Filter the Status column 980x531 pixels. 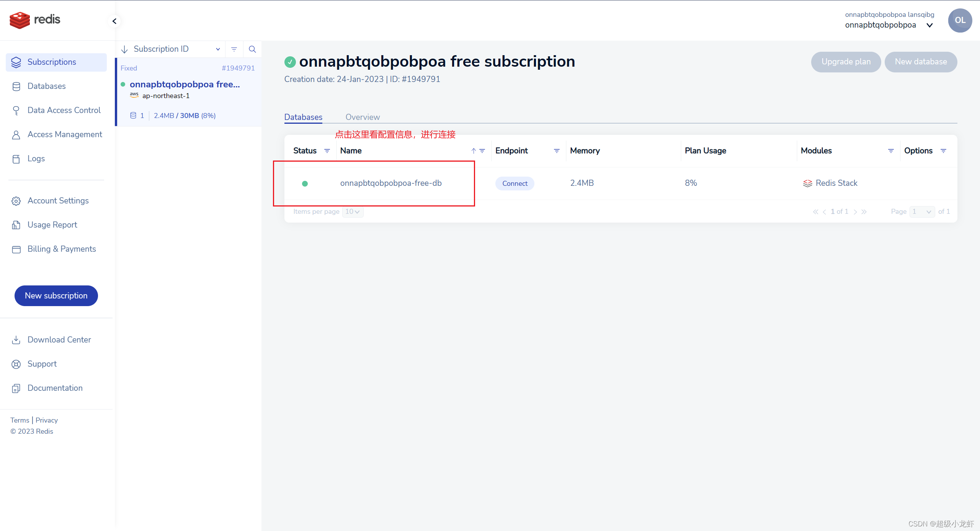pos(327,151)
